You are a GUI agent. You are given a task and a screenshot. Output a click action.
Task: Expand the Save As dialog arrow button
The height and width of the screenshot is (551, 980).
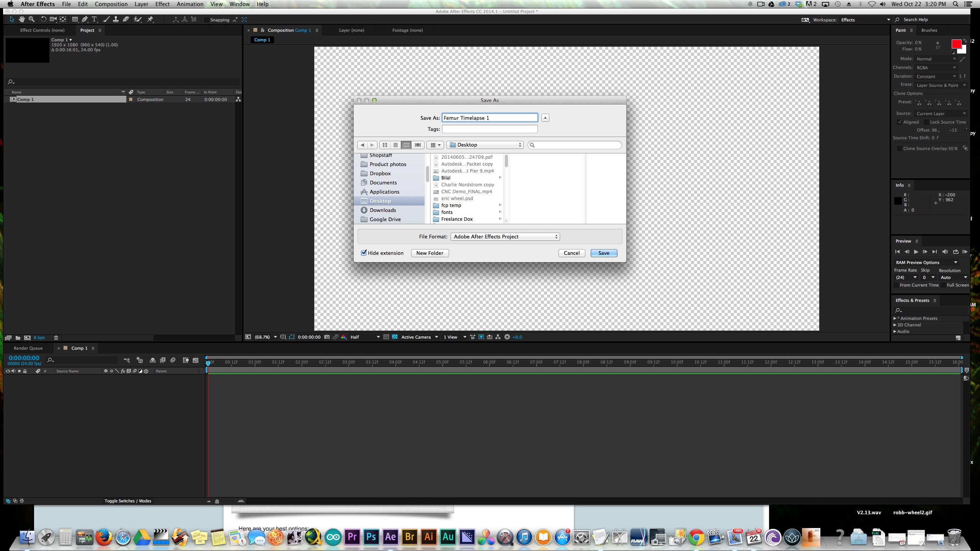tap(545, 118)
